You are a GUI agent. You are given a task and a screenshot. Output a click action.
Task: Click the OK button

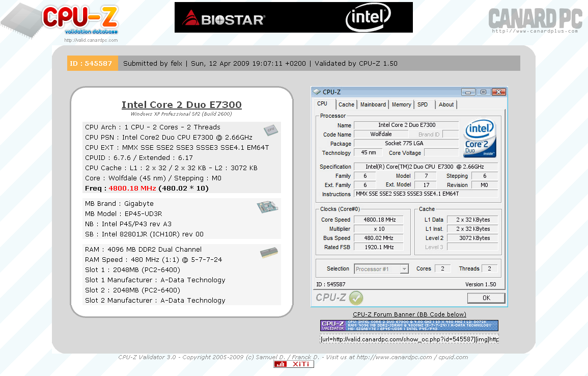486,298
